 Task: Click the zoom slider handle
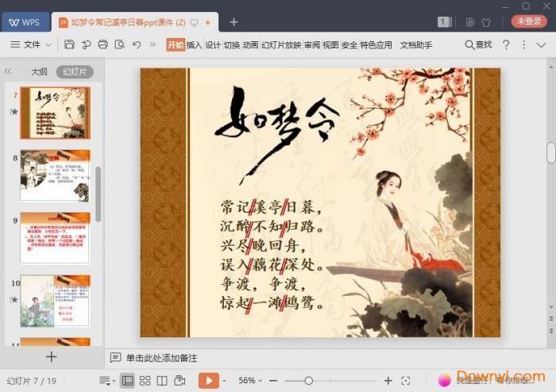click(308, 381)
